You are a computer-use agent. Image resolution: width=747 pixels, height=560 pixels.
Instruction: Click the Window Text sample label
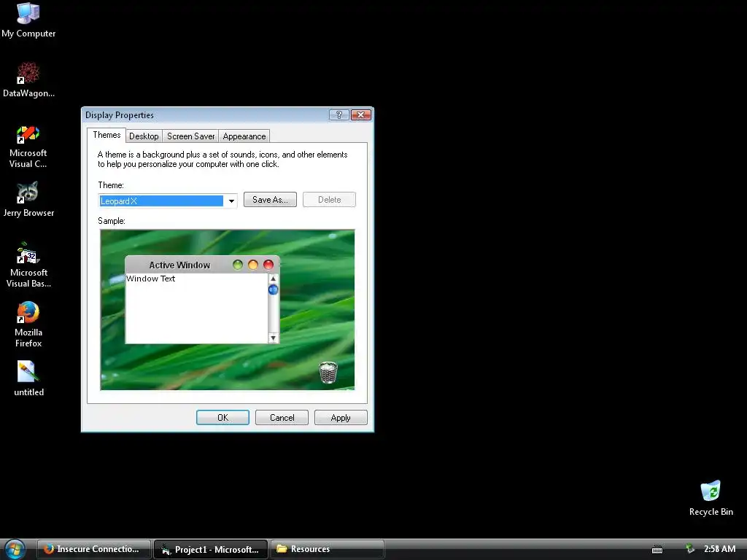150,279
